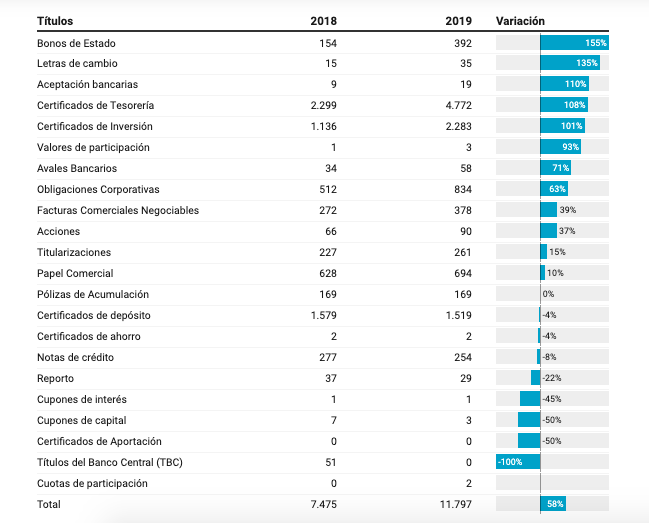This screenshot has width=649, height=523.
Task: Click the 2018 value 512
Action: pos(328,190)
